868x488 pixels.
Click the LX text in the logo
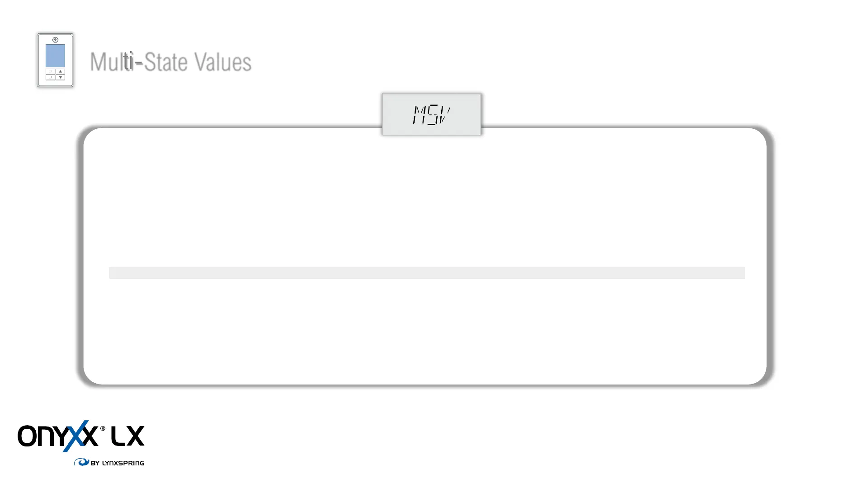tap(127, 436)
